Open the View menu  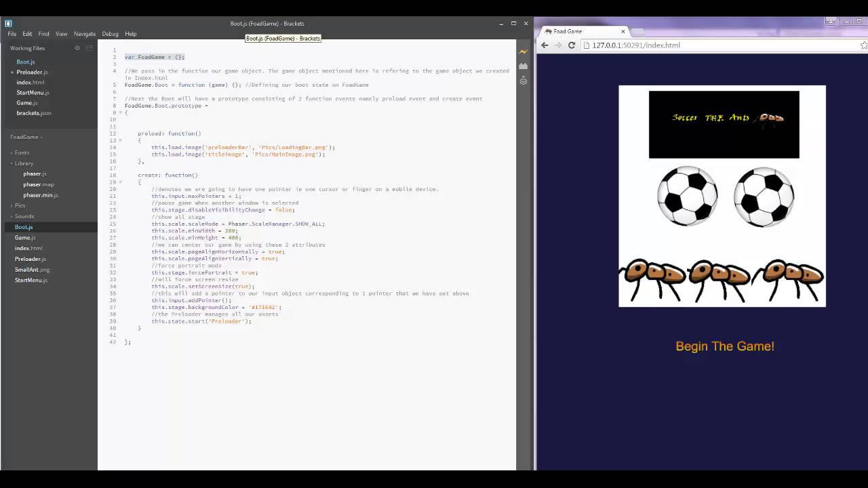(x=62, y=34)
